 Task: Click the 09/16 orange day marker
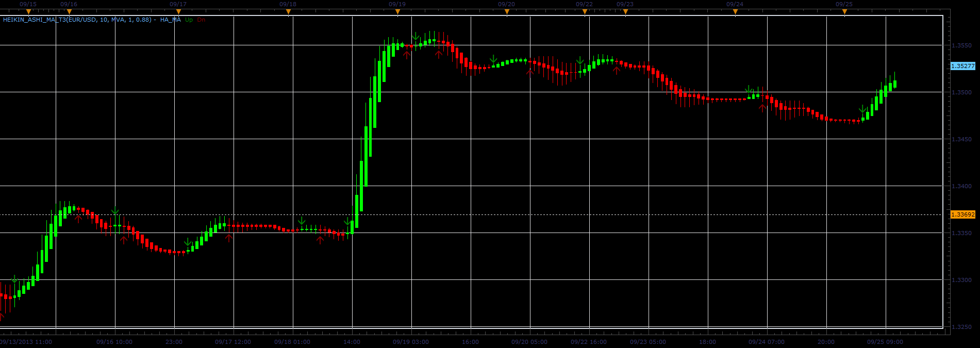pos(69,11)
